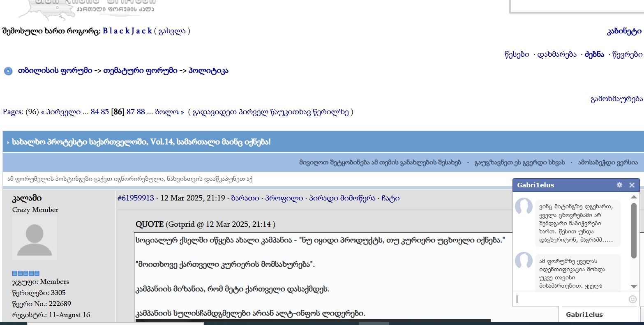Click the quoted line about ალტ-ინფოს ლიდერები

click(250, 313)
